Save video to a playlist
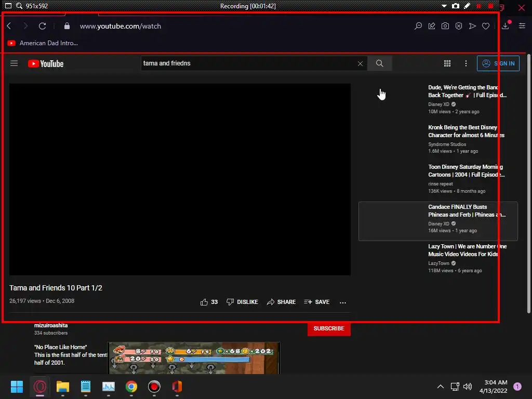532x399 pixels. (x=317, y=302)
